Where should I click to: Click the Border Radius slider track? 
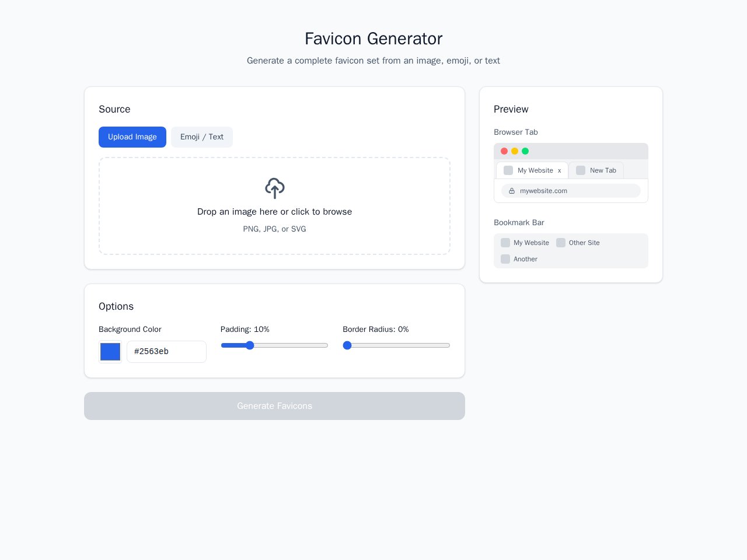(x=396, y=345)
